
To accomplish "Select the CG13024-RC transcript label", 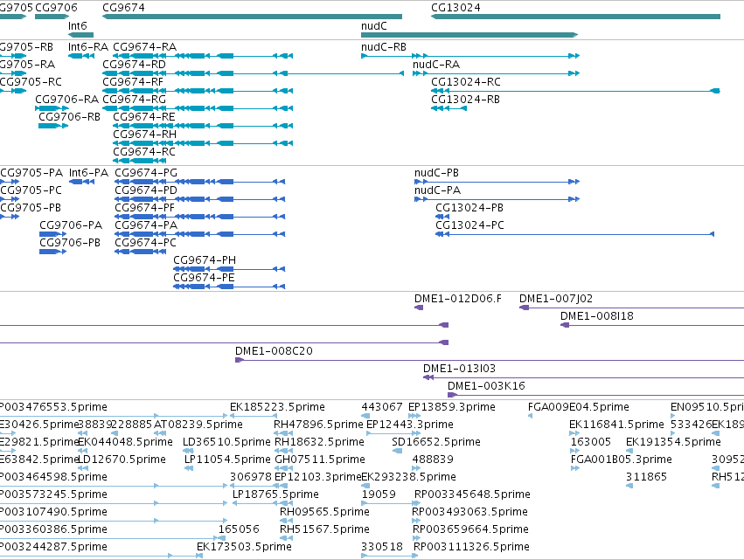I will tap(466, 82).
